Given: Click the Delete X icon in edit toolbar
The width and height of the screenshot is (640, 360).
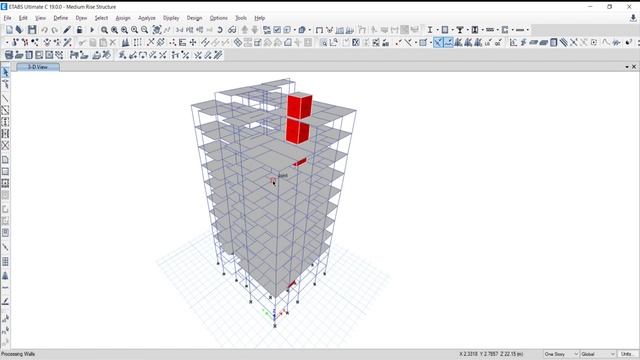Looking at the screenshot, I should 113,42.
